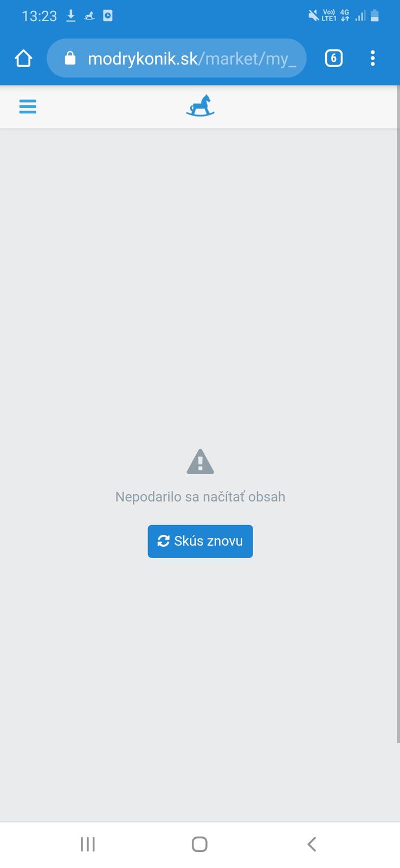The image size is (400, 868).
Task: Tap the signal strength icon
Action: click(x=360, y=16)
